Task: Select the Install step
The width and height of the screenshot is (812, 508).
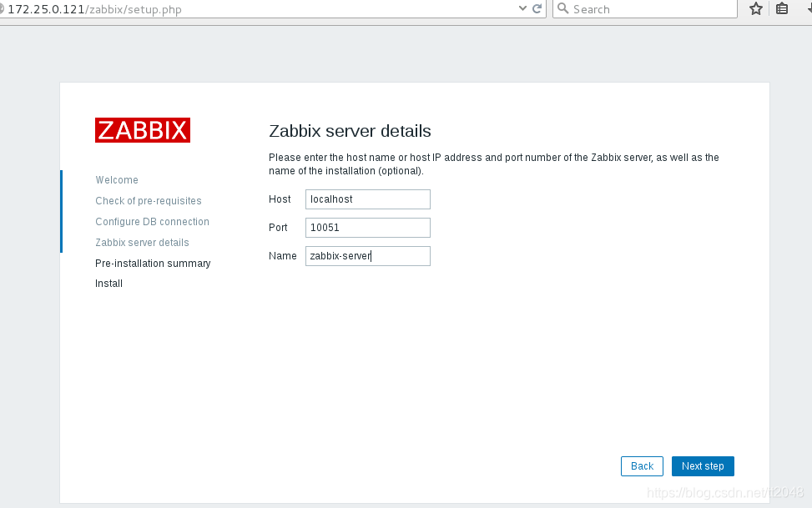Action: [x=108, y=284]
